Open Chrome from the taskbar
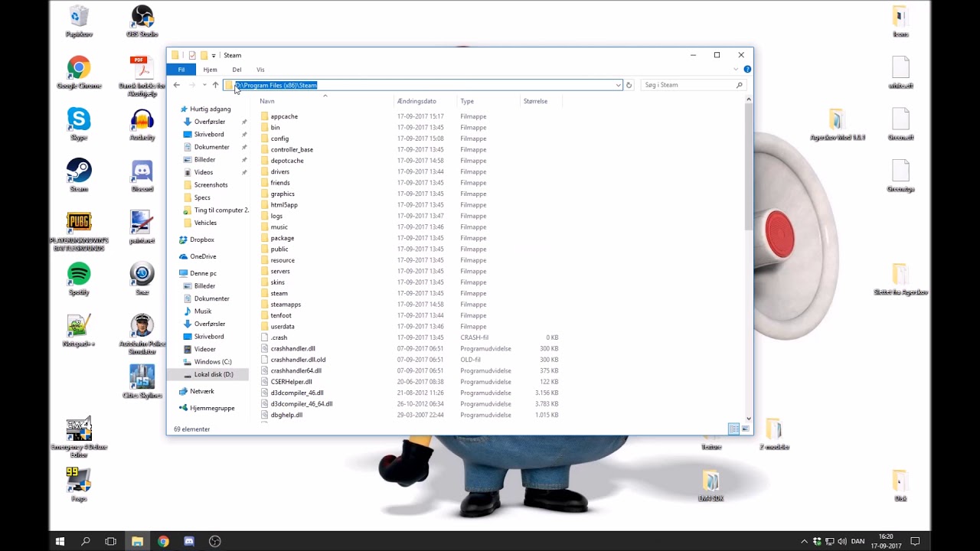This screenshot has height=551, width=980. tap(163, 541)
